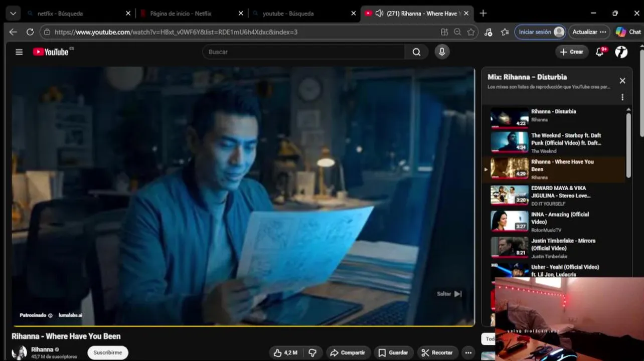This screenshot has height=361, width=644.
Task: Mute the Rihanna tab audio icon
Action: click(x=379, y=14)
